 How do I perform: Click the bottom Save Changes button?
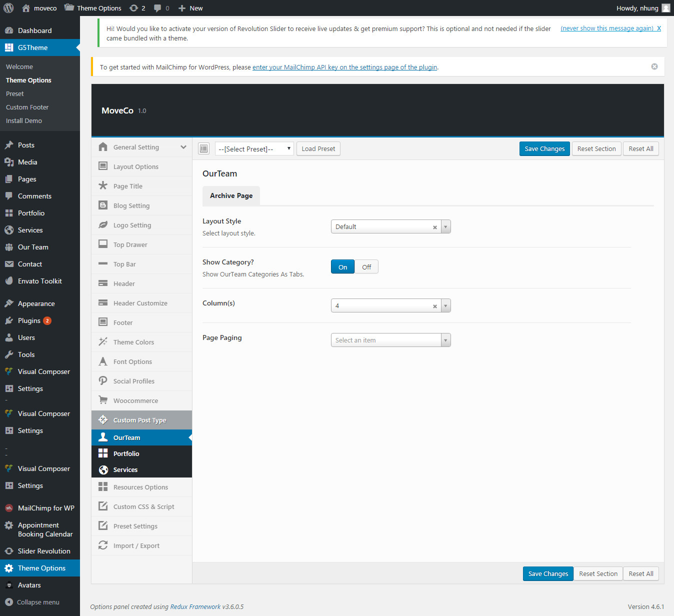tap(548, 573)
